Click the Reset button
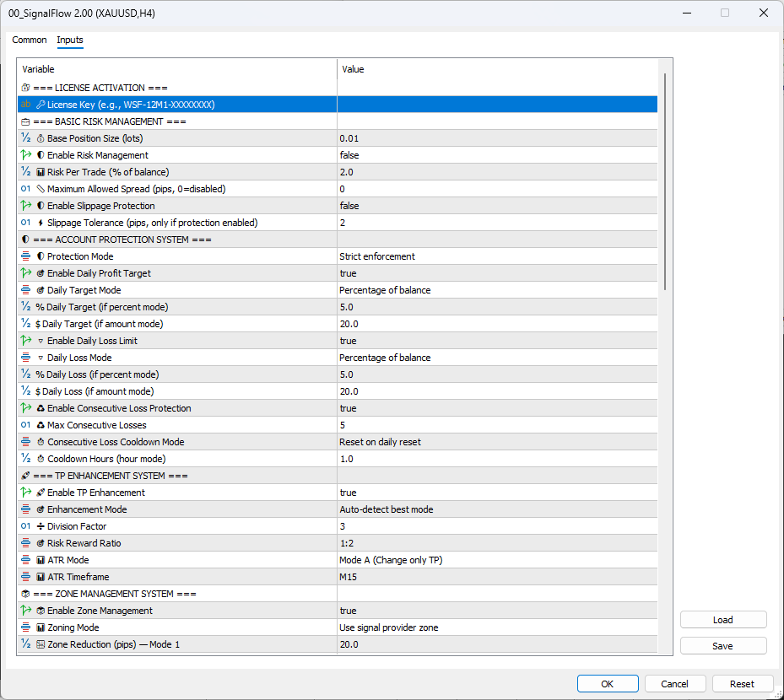This screenshot has width=784, height=700. (742, 683)
